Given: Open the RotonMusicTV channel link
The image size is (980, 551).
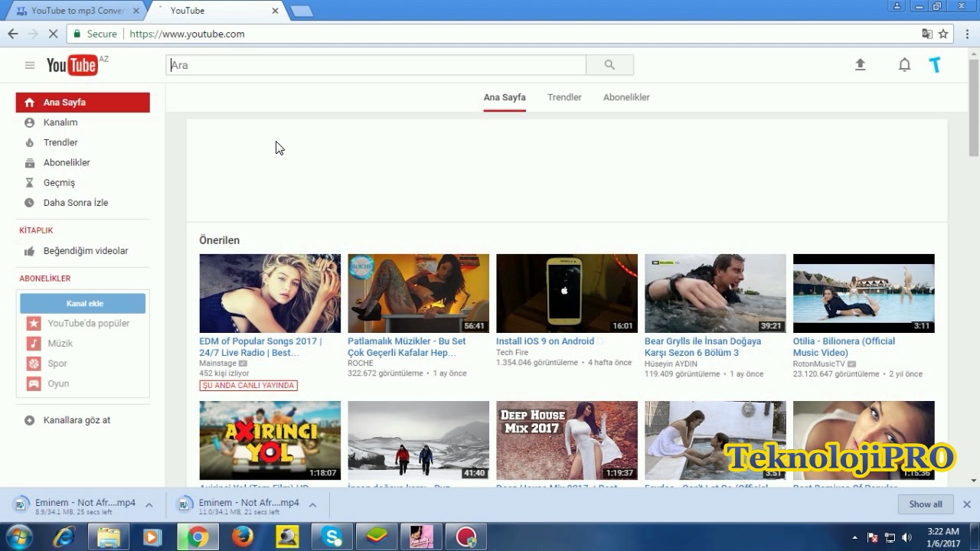Looking at the screenshot, I should [819, 364].
